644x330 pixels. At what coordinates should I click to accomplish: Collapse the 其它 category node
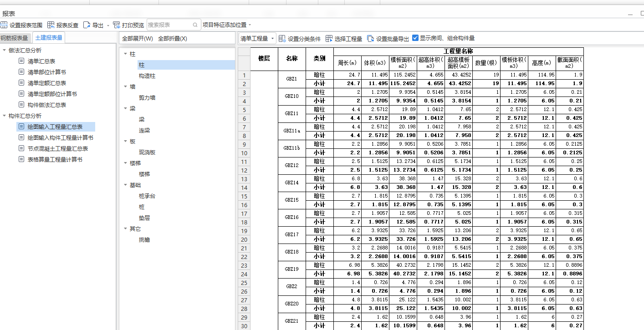coord(125,228)
